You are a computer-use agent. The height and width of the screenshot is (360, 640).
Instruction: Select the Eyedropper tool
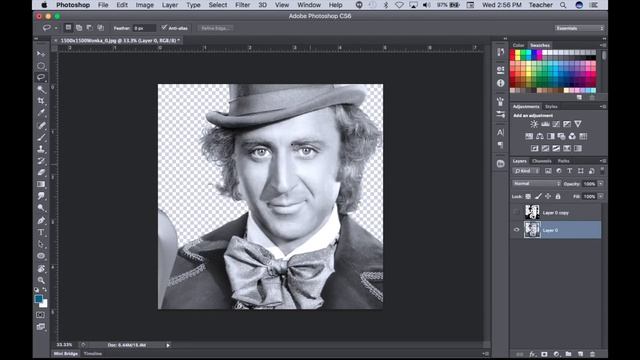pyautogui.click(x=41, y=113)
